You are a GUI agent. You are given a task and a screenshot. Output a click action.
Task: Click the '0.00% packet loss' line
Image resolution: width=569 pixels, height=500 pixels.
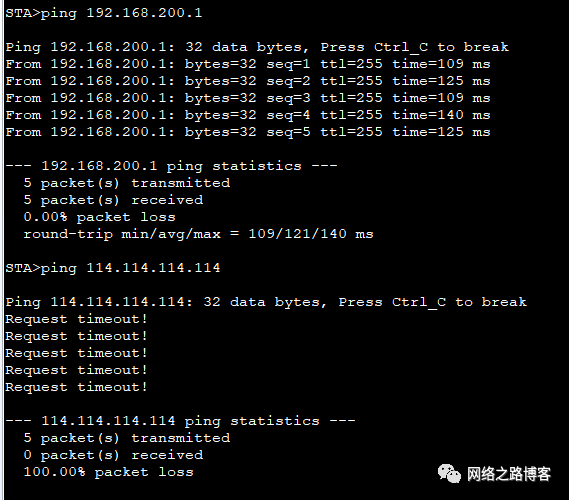99,217
